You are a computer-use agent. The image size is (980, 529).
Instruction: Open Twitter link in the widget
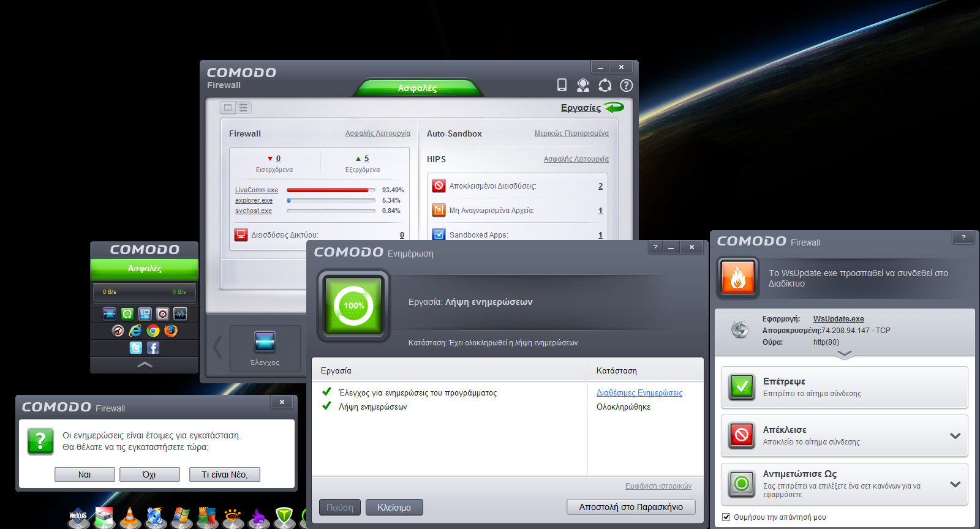point(136,348)
